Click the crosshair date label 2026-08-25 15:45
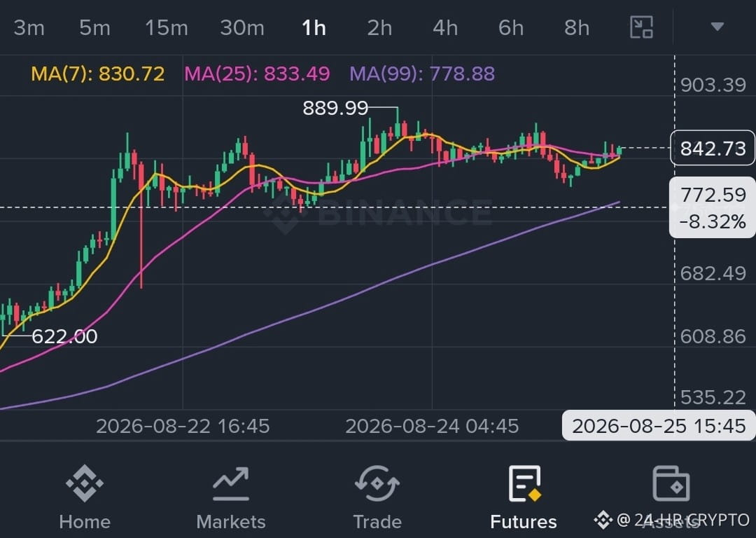Screen dimensions: 756x538 coord(659,426)
